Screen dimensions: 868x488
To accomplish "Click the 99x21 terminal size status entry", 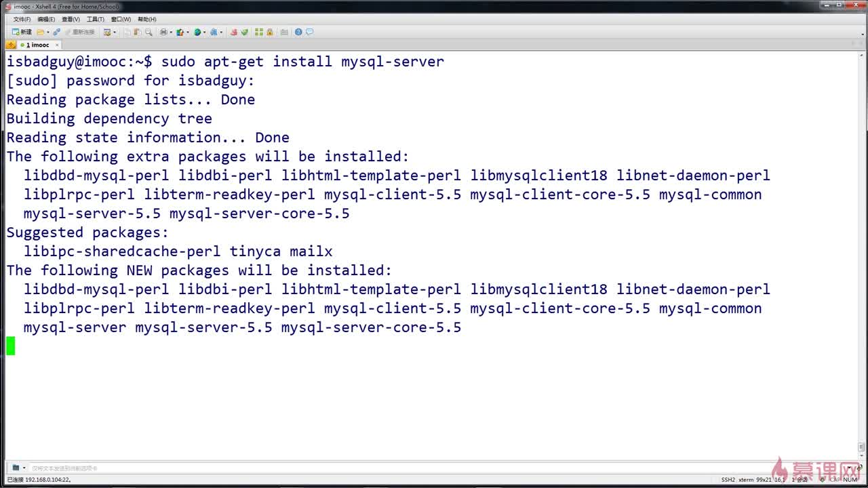I will click(x=764, y=480).
